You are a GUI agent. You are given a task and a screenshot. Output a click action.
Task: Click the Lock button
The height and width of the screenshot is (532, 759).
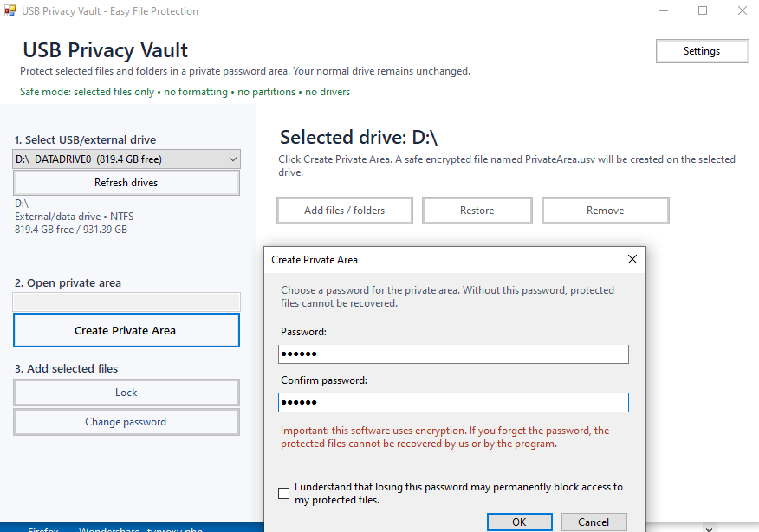pos(126,393)
